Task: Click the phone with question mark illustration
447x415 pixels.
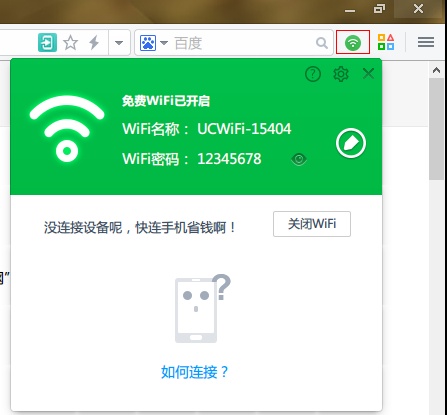Action: click(202, 308)
